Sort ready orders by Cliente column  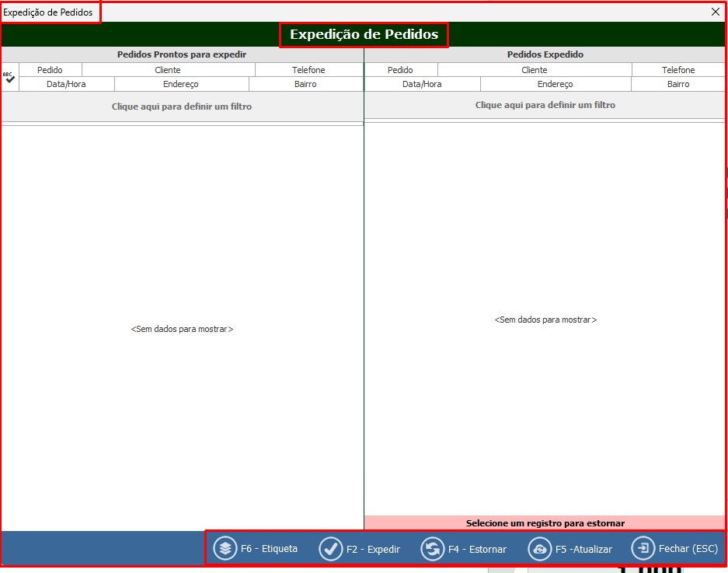tap(168, 70)
